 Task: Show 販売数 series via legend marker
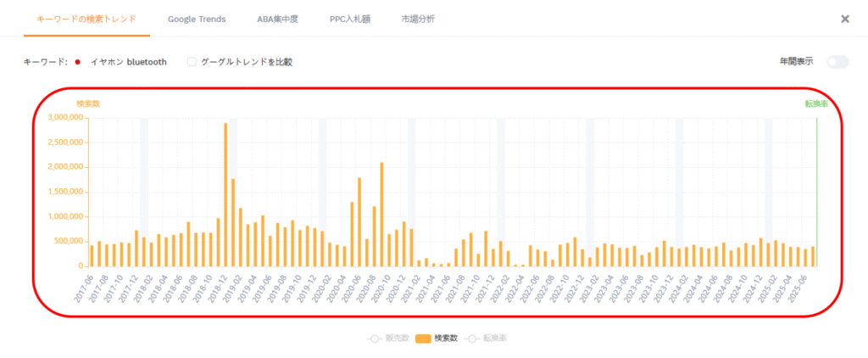point(373,338)
